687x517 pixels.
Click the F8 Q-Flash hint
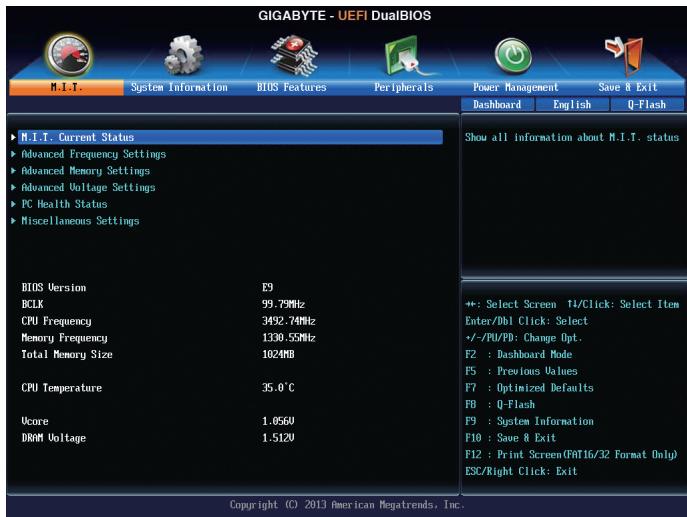point(500,404)
